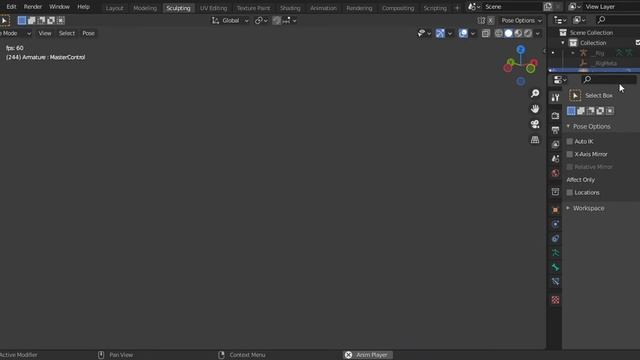Click the pan hand viewport icon
The width and height of the screenshot is (640, 360).
point(535,109)
